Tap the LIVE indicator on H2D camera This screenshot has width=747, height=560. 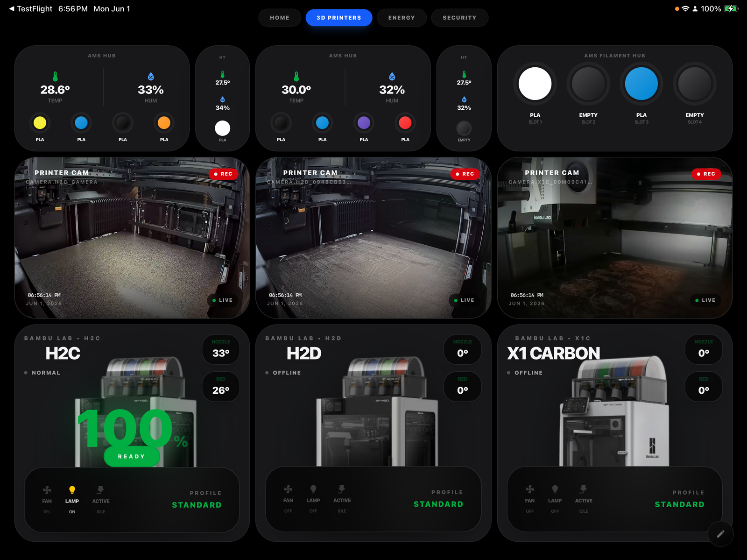click(464, 300)
